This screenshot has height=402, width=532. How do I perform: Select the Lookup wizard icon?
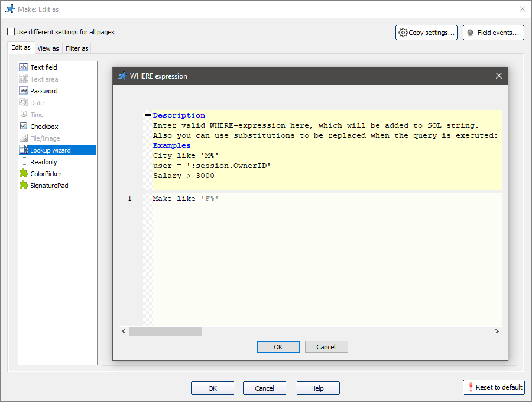pos(24,150)
